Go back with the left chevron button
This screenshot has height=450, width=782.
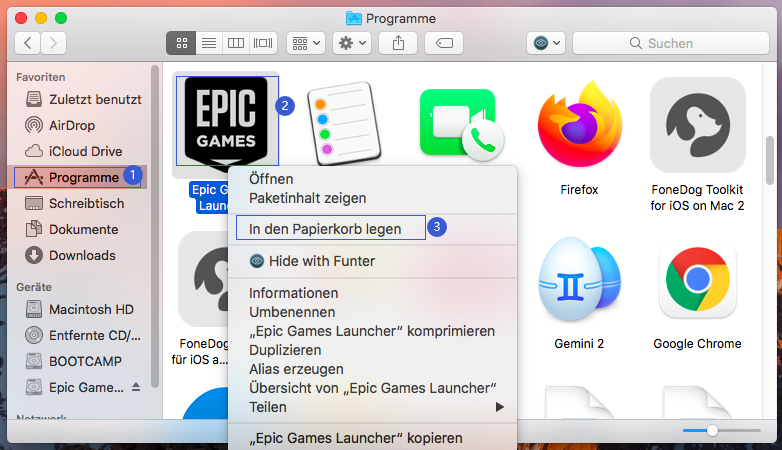coord(28,43)
